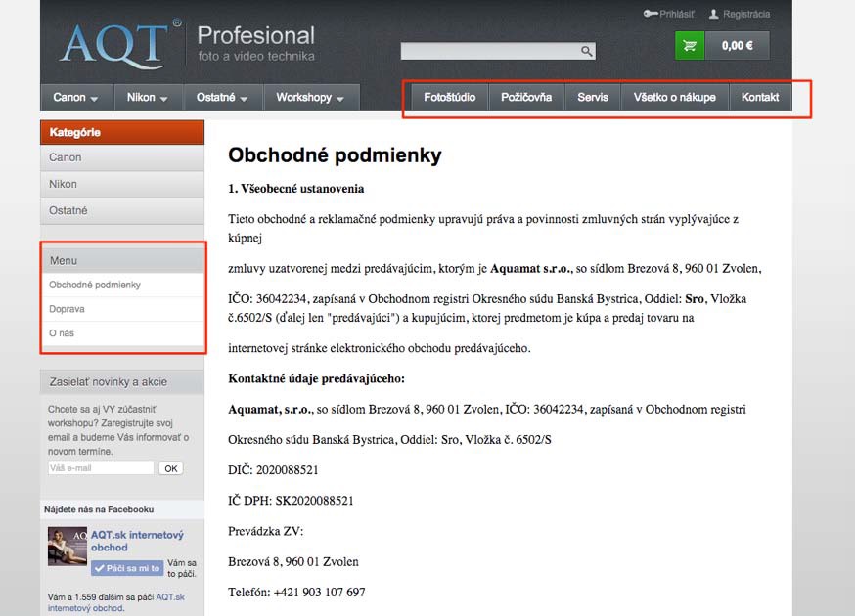855x616 pixels.
Task: Expand the Nikon dropdown menu
Action: [148, 98]
